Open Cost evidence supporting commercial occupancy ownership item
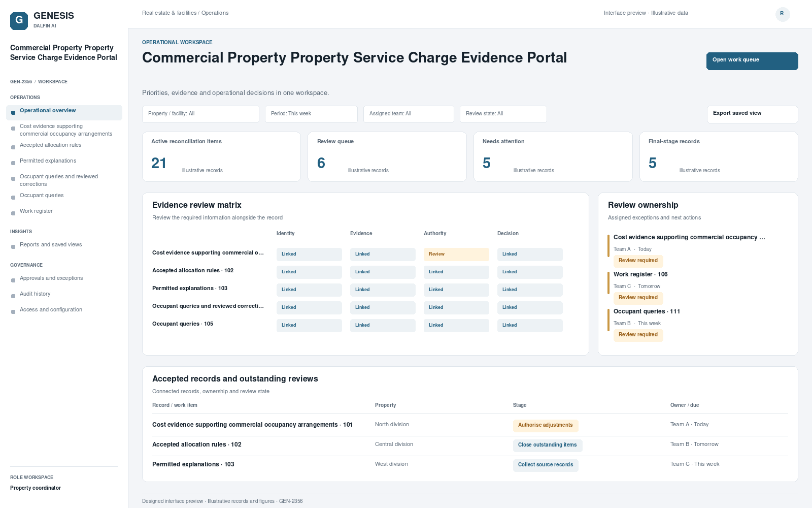Screen dimensions: 812x508 [689, 237]
